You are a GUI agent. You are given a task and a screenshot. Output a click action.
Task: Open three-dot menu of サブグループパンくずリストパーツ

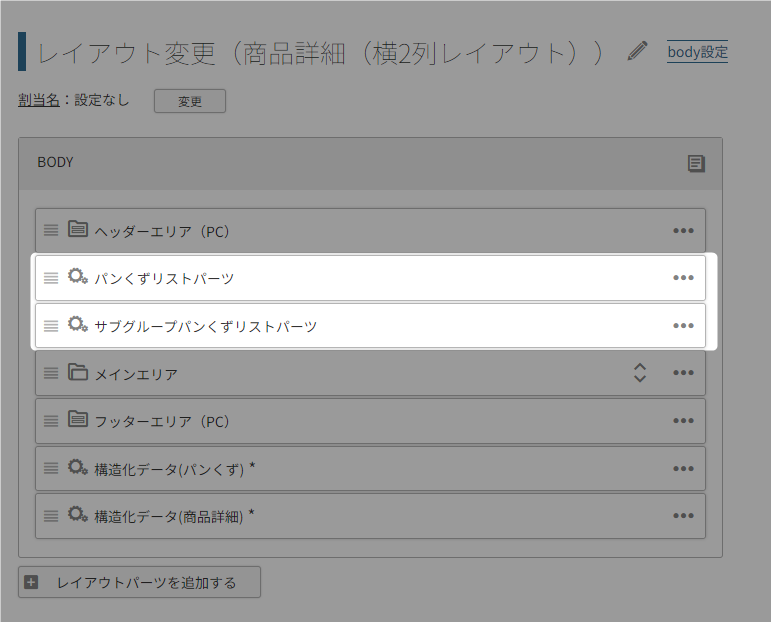tap(683, 326)
